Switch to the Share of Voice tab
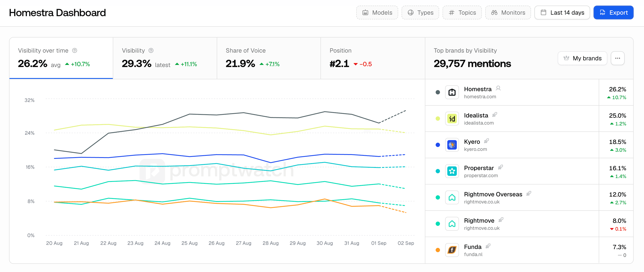Viewport: 644px width, 272px height. 269,58
